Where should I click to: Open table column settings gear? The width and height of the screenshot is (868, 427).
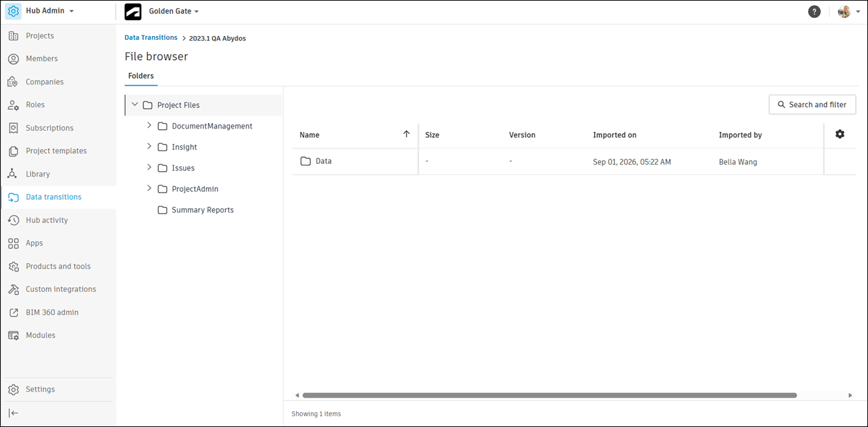[x=839, y=134]
